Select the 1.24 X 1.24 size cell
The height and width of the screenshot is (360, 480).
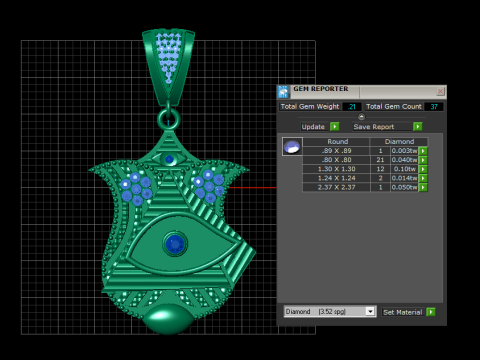[x=336, y=178]
